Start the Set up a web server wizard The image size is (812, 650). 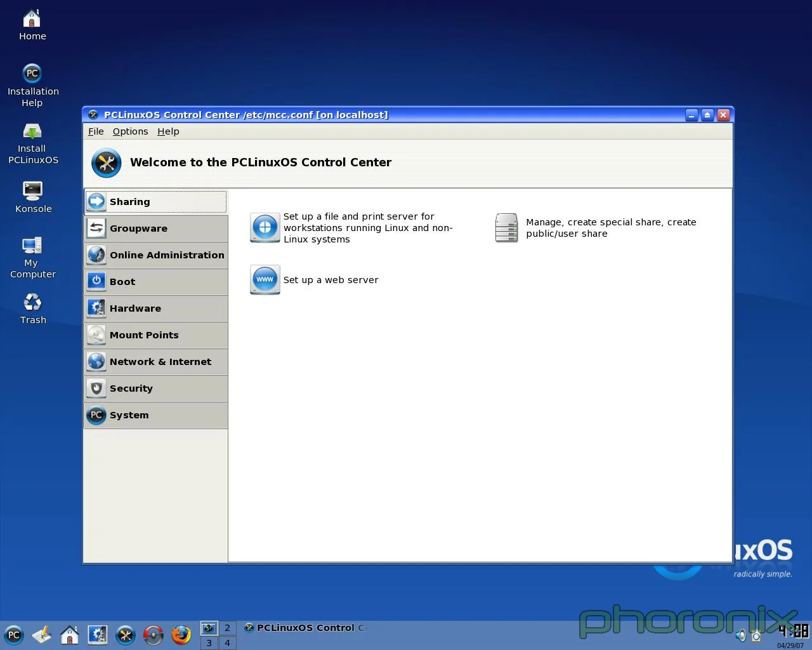click(315, 280)
